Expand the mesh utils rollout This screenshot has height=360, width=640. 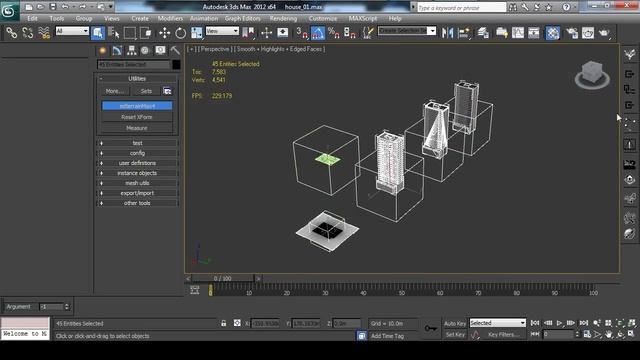click(x=137, y=183)
